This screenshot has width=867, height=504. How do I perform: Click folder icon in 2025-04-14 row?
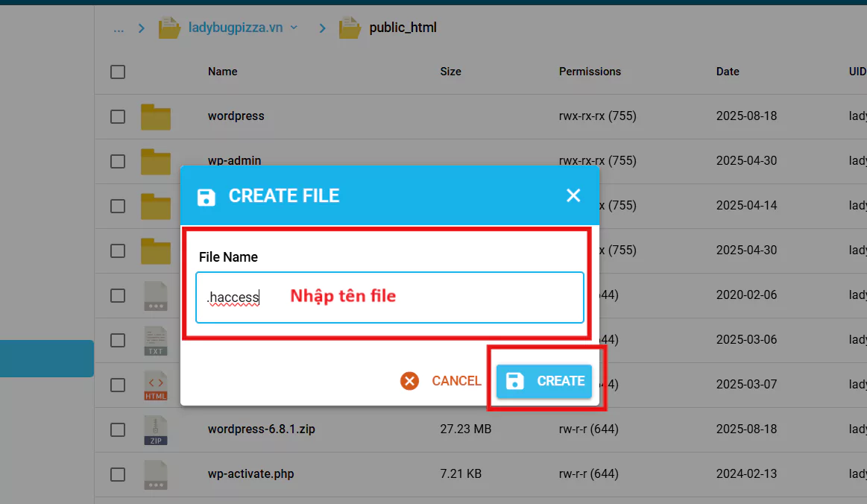[155, 207]
